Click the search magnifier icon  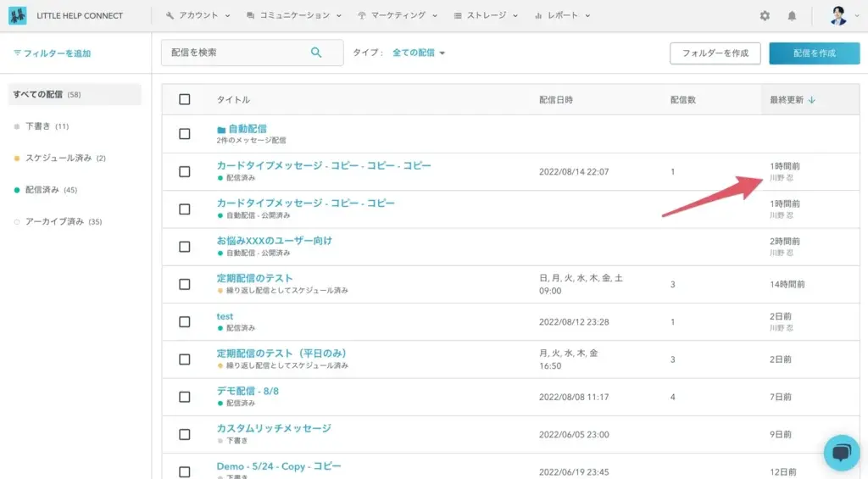tap(316, 53)
